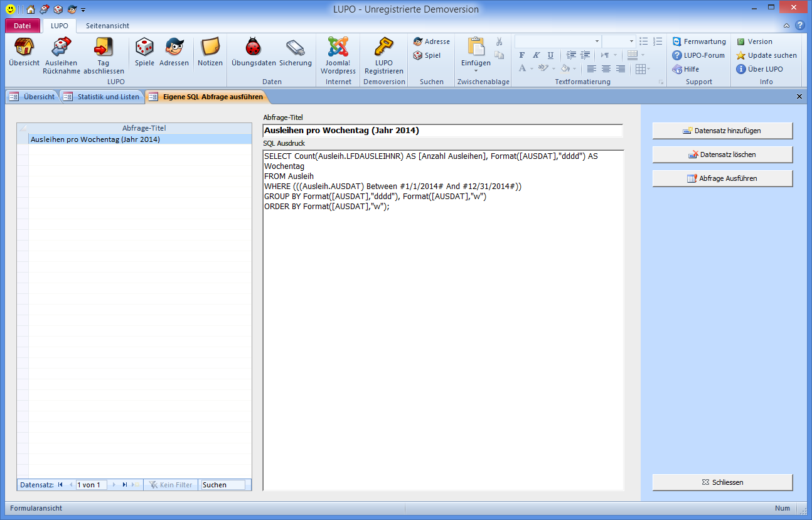Open the Datei menu tab
The width and height of the screenshot is (812, 520).
click(x=22, y=26)
